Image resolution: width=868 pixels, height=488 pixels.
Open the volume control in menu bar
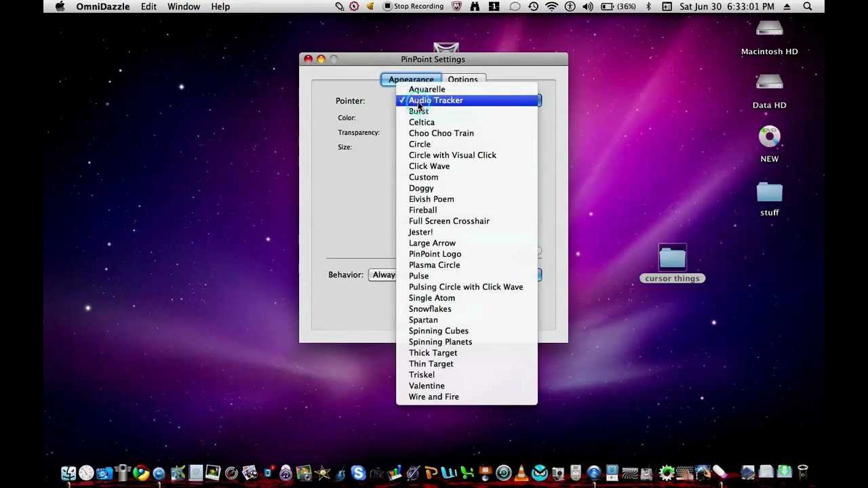coord(588,6)
